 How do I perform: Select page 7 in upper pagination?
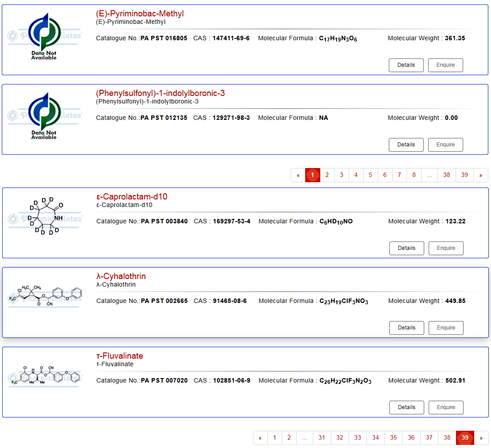(399, 175)
